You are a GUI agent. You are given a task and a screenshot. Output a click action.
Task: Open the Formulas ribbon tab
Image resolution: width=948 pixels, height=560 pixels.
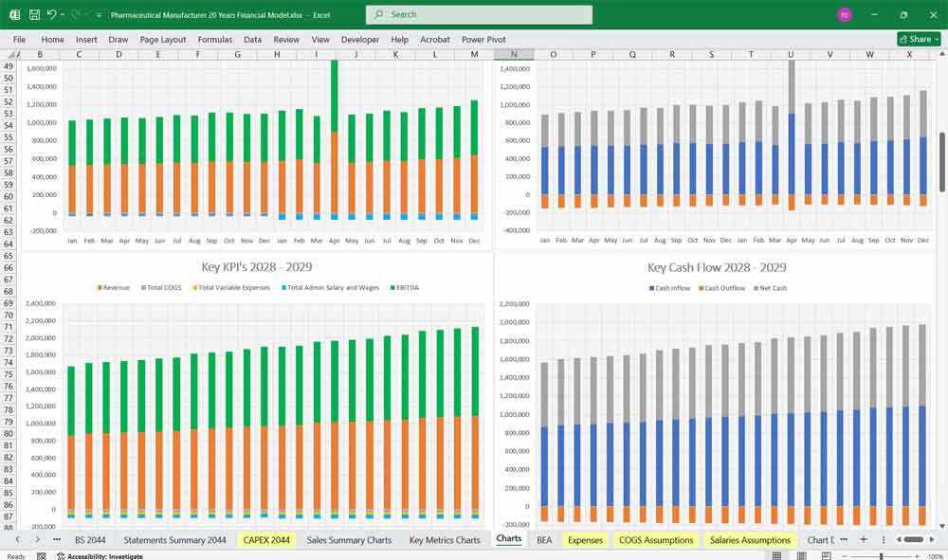point(214,40)
